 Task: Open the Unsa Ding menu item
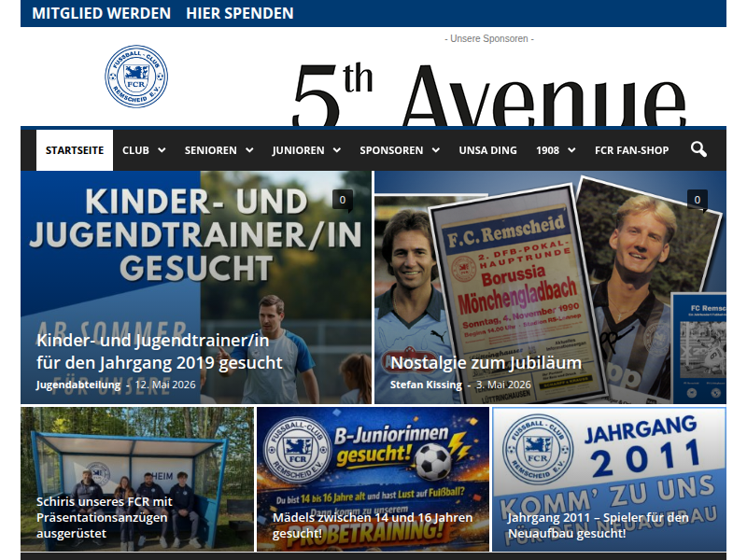(x=487, y=150)
